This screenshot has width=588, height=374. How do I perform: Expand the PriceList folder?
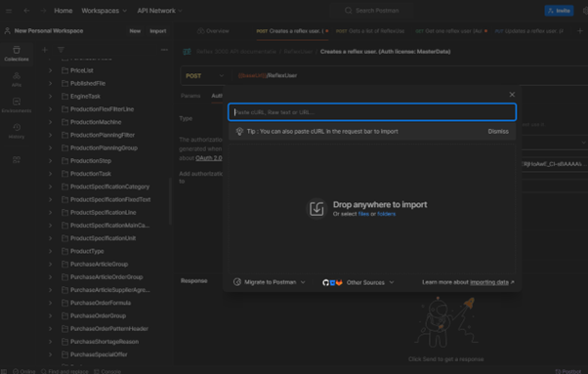(x=50, y=70)
